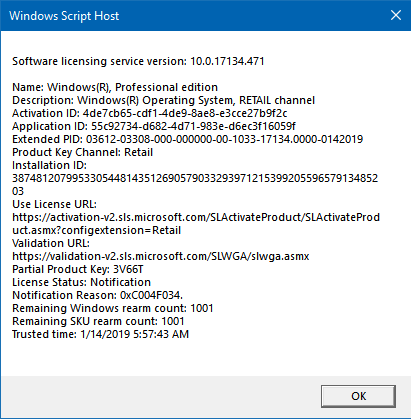
Task: Click the Use License URL label
Action: (x=54, y=204)
